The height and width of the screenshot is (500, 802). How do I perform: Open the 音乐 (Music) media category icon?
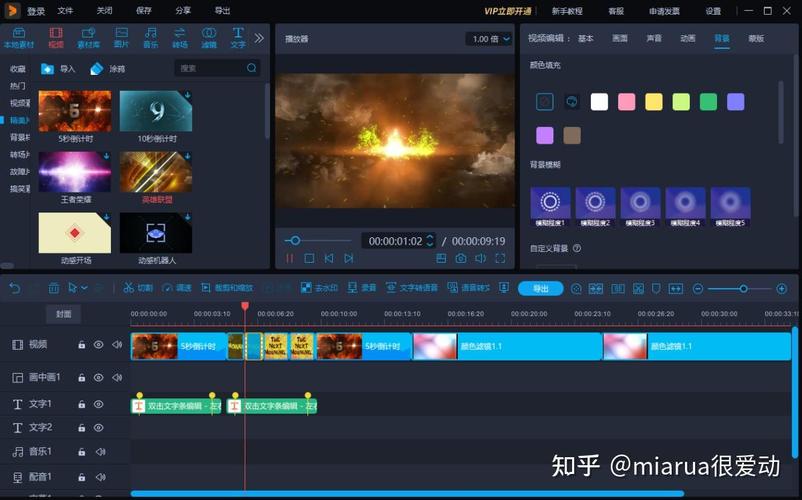[150, 38]
